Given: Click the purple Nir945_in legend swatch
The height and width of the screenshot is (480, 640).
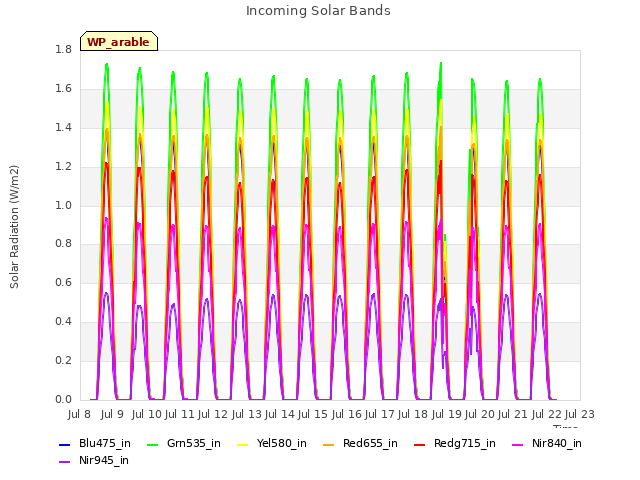Looking at the screenshot, I should (x=65, y=462).
